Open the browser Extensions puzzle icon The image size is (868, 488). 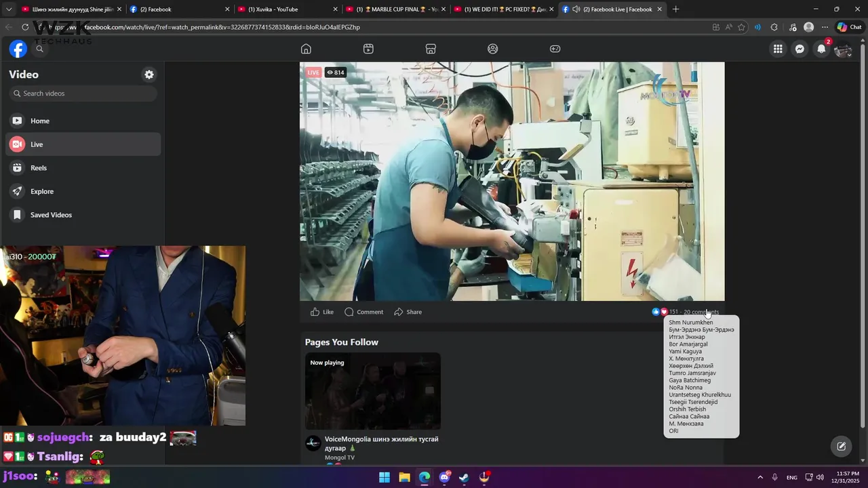pyautogui.click(x=774, y=27)
